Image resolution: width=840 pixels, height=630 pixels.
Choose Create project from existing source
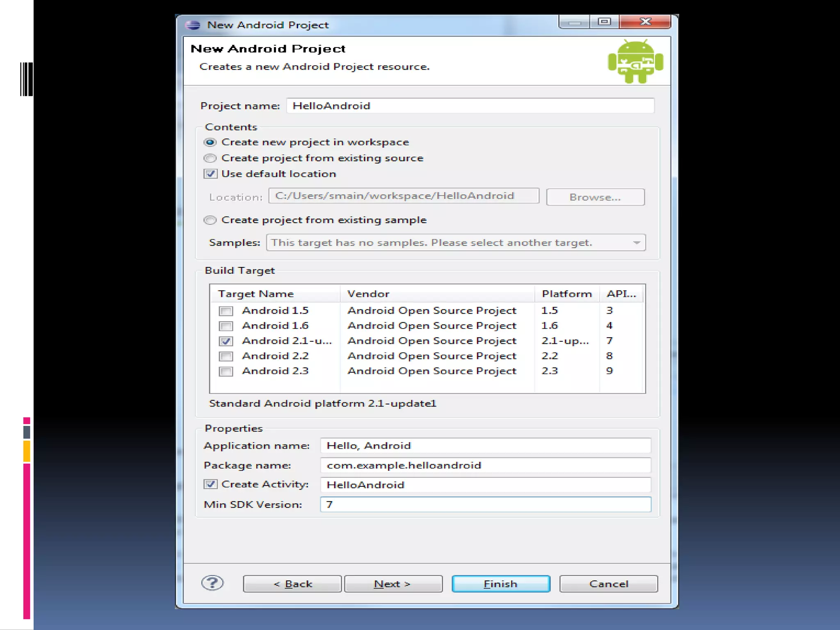[x=210, y=158]
